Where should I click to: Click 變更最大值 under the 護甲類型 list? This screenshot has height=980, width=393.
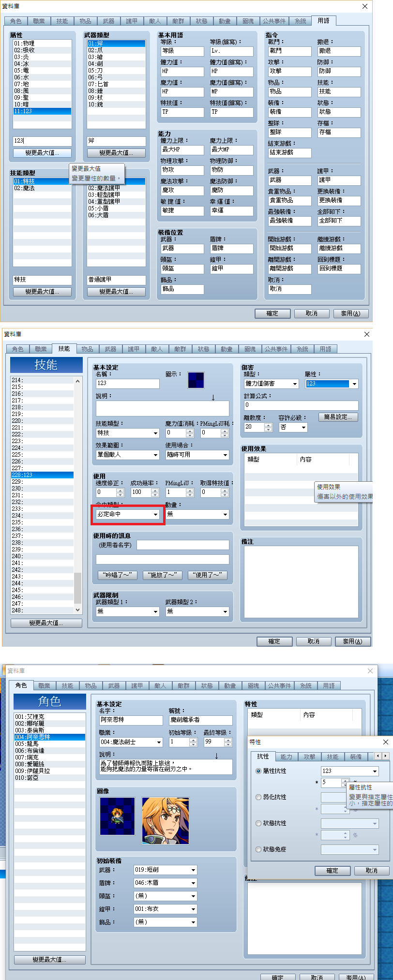(x=116, y=292)
